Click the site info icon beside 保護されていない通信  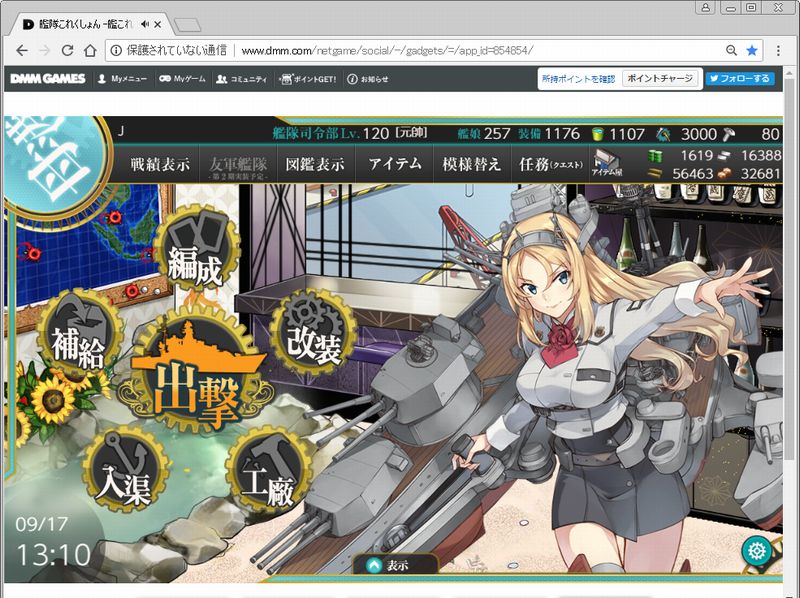click(116, 50)
